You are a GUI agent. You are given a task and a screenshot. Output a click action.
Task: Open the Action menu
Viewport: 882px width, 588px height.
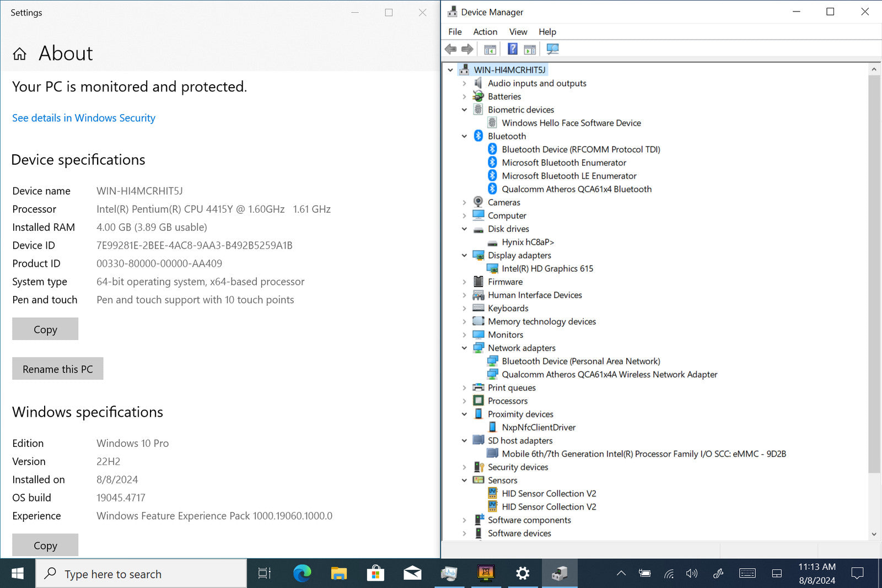(x=485, y=32)
